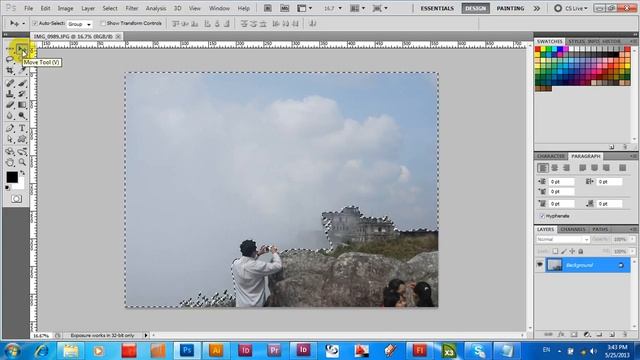The height and width of the screenshot is (360, 640).
Task: Select the Blur tool
Action: (10, 116)
